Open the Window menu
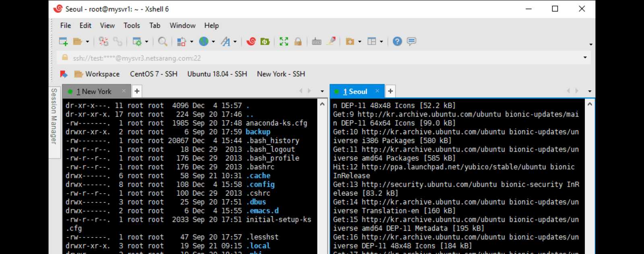The image size is (644, 254). pos(182,25)
